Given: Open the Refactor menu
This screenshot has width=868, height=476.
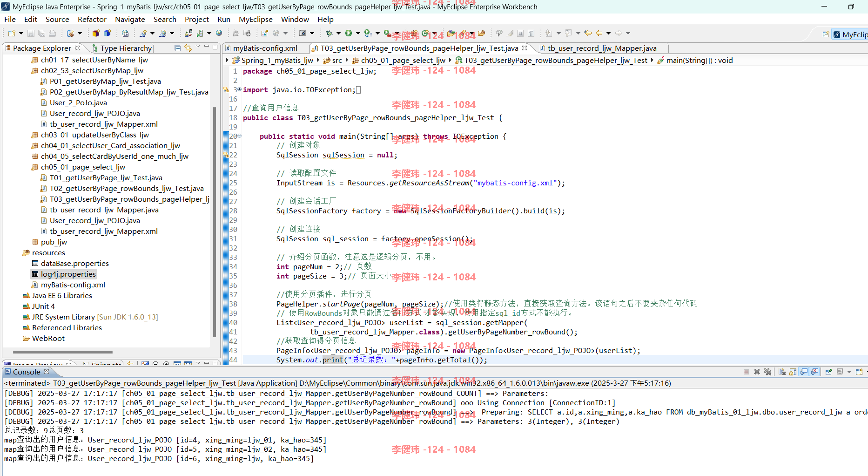Looking at the screenshot, I should tap(92, 19).
